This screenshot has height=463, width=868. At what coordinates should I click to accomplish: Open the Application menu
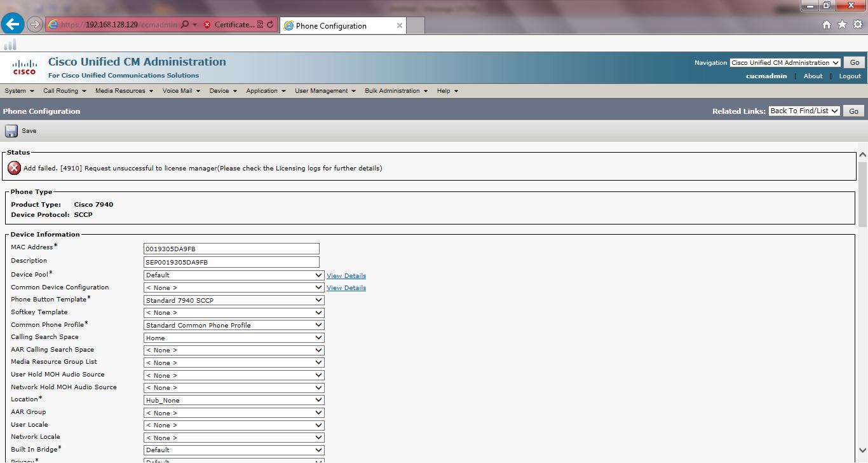coord(266,91)
